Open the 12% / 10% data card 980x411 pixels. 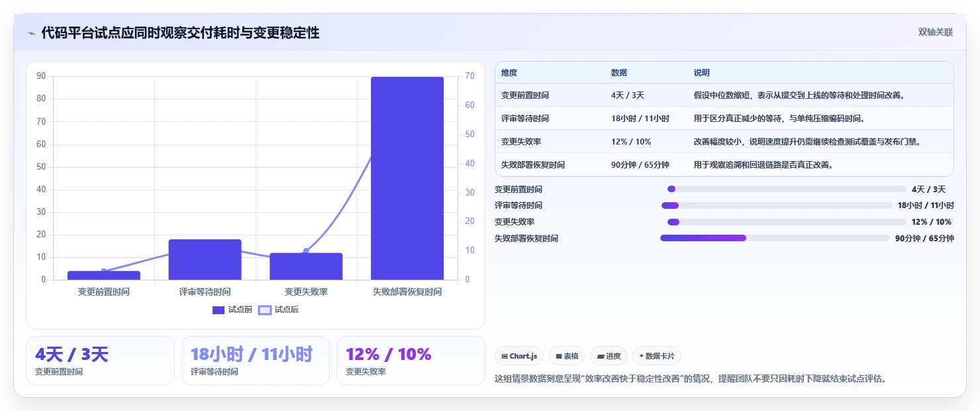click(x=411, y=361)
